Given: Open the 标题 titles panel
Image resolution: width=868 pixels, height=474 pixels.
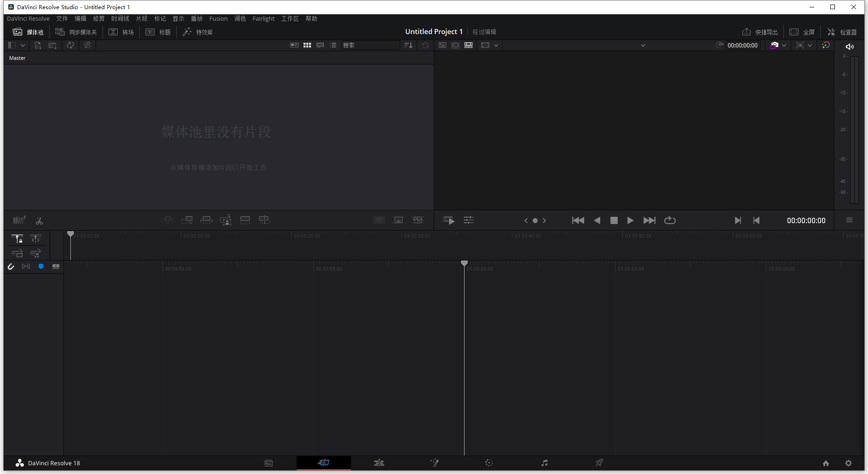Looking at the screenshot, I should click(158, 32).
